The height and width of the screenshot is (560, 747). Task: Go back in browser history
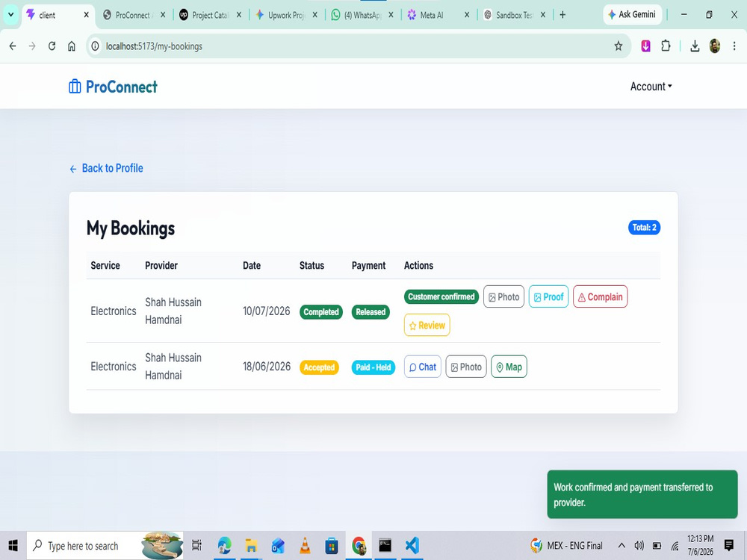click(13, 46)
